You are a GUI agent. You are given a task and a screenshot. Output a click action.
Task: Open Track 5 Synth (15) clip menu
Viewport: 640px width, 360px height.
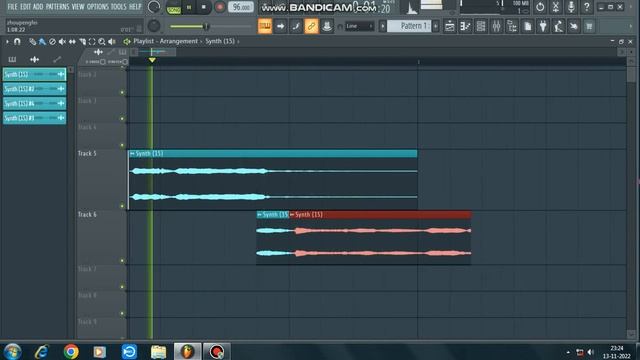132,153
